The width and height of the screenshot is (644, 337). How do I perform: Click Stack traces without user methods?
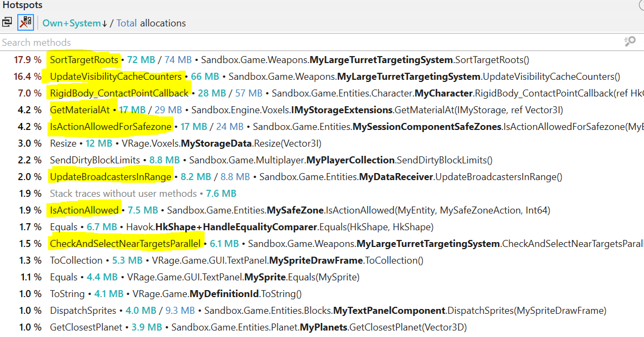[123, 194]
